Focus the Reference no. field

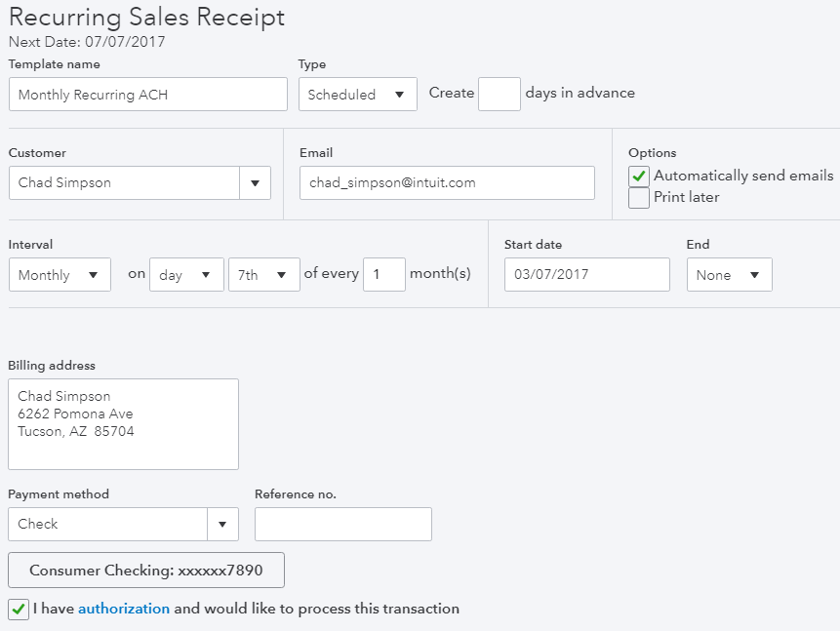343,524
